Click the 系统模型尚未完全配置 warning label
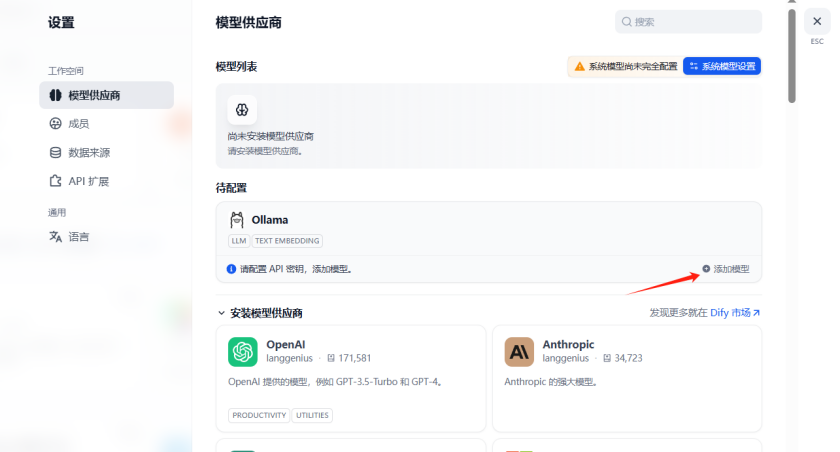This screenshot has height=452, width=840. click(x=633, y=66)
